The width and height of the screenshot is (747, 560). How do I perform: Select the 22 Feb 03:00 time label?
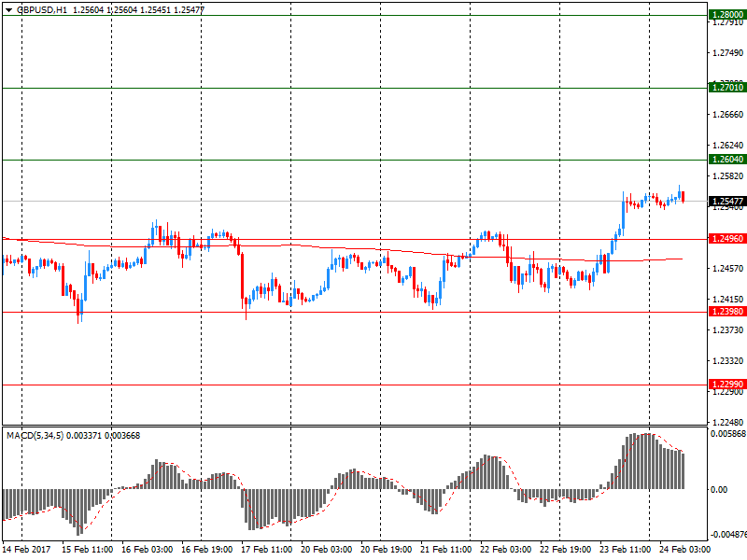click(x=506, y=550)
